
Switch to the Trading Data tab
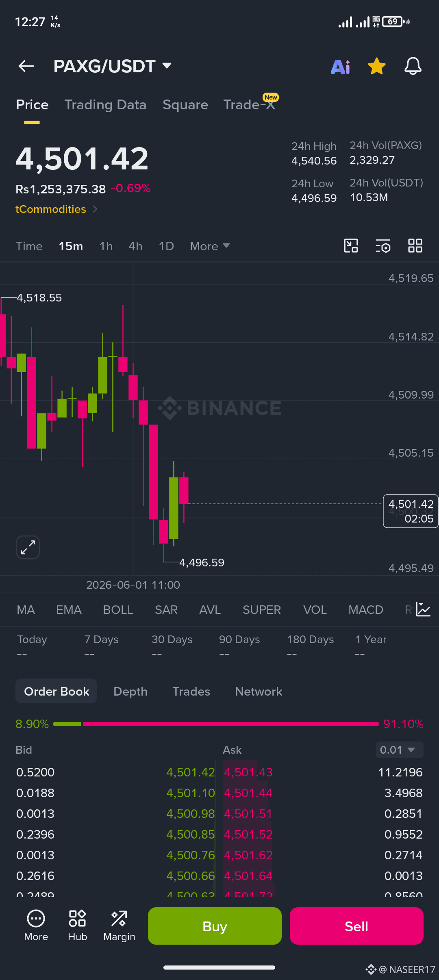[105, 105]
